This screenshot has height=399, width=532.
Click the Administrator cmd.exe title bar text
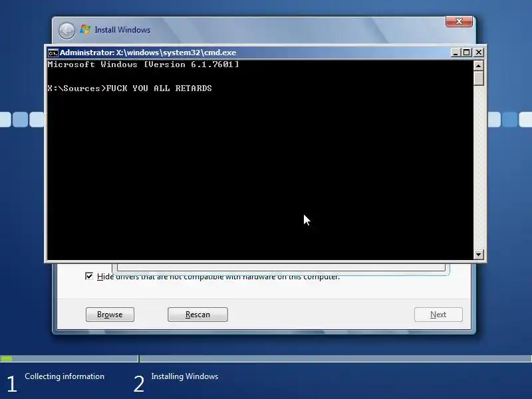(x=148, y=53)
